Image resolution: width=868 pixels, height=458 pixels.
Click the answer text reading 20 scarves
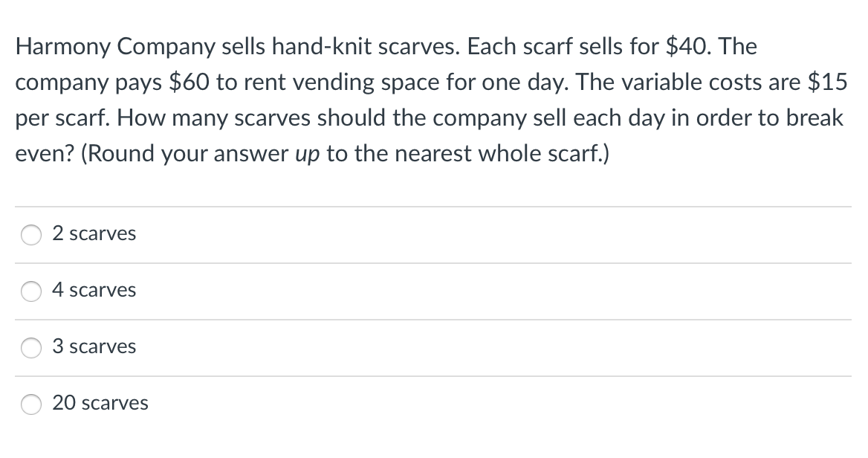[100, 403]
